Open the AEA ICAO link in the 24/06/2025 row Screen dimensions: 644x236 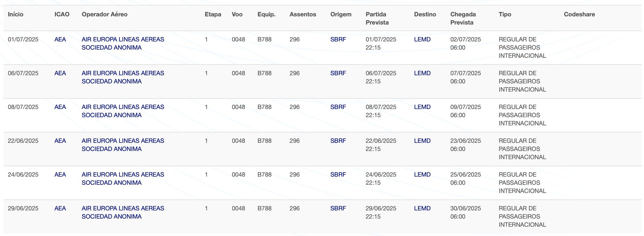point(60,174)
